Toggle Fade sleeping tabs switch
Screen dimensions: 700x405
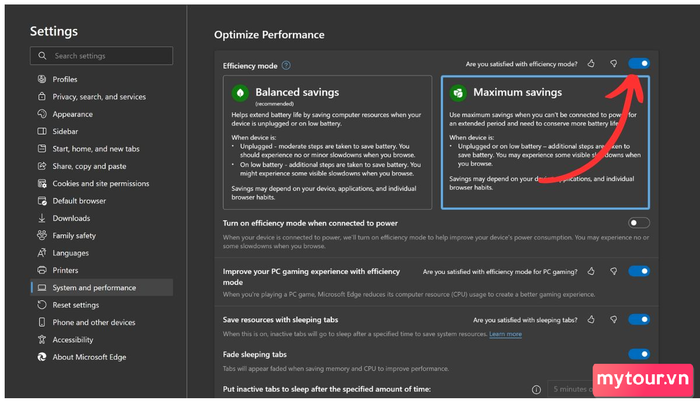(639, 354)
